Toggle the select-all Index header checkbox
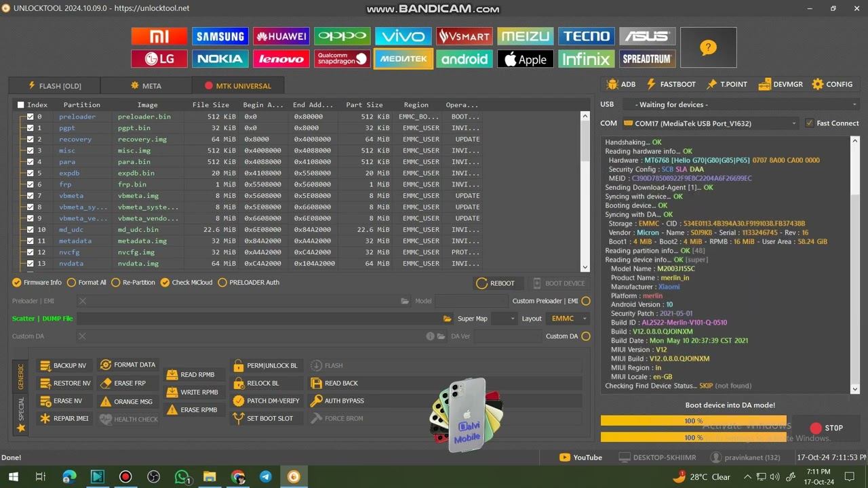Image resolution: width=868 pixels, height=488 pixels. [x=21, y=105]
